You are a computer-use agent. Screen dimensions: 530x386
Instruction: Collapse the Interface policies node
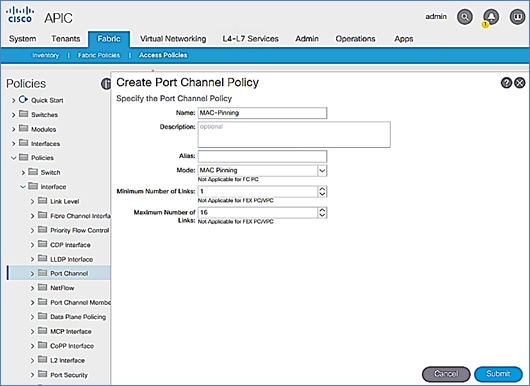pos(23,187)
